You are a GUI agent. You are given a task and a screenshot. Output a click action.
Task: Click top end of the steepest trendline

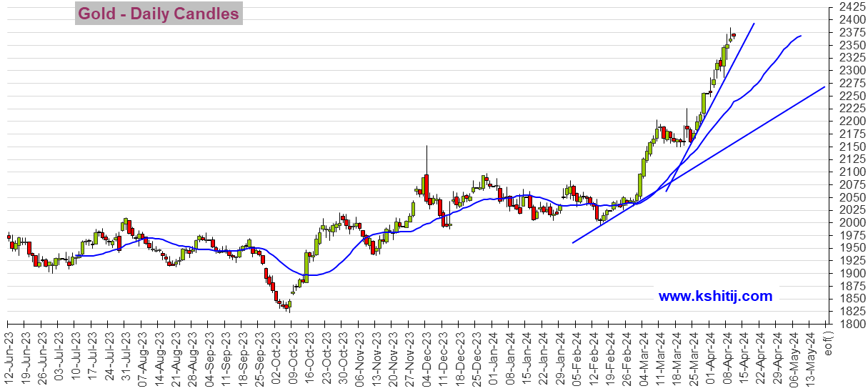[754, 24]
